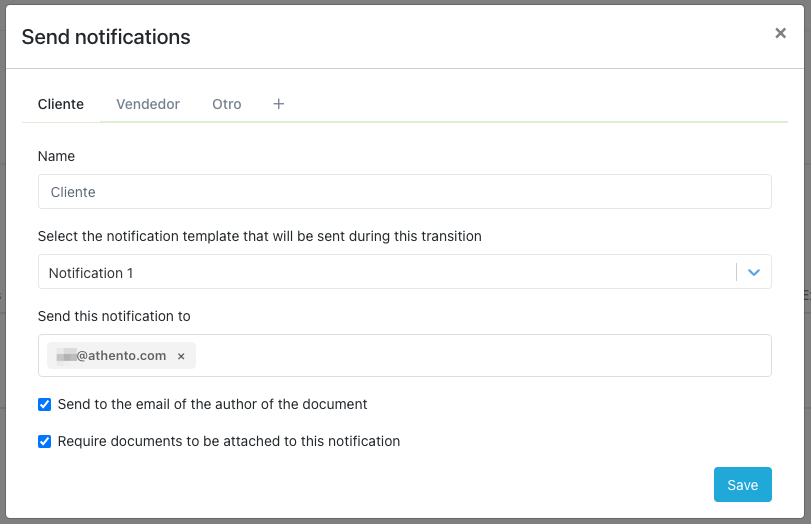The height and width of the screenshot is (524, 811).
Task: Click empty area of recipients field
Action: [480, 356]
